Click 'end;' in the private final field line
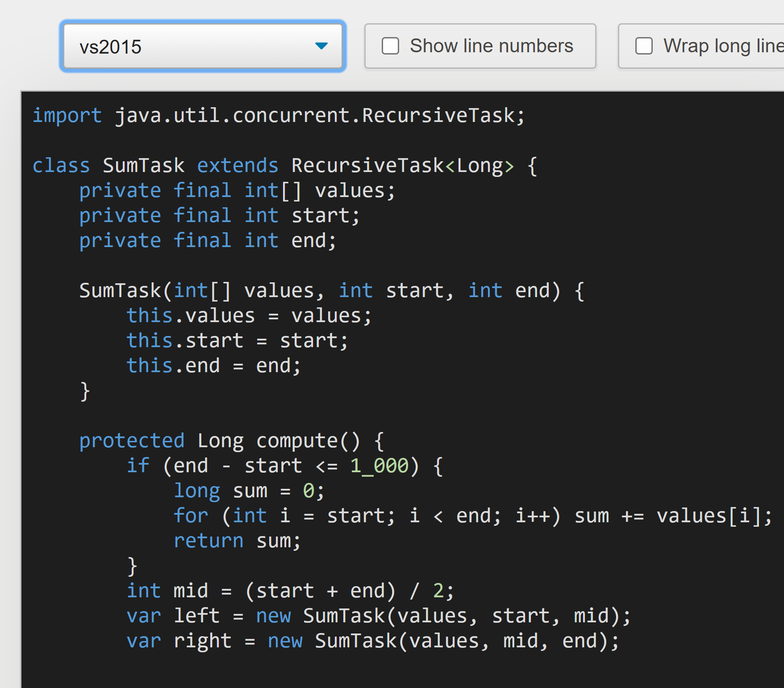Image resolution: width=784 pixels, height=688 pixels. click(x=314, y=241)
